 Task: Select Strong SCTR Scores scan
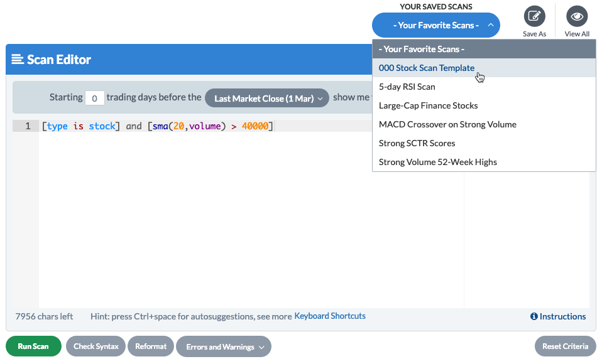(417, 143)
